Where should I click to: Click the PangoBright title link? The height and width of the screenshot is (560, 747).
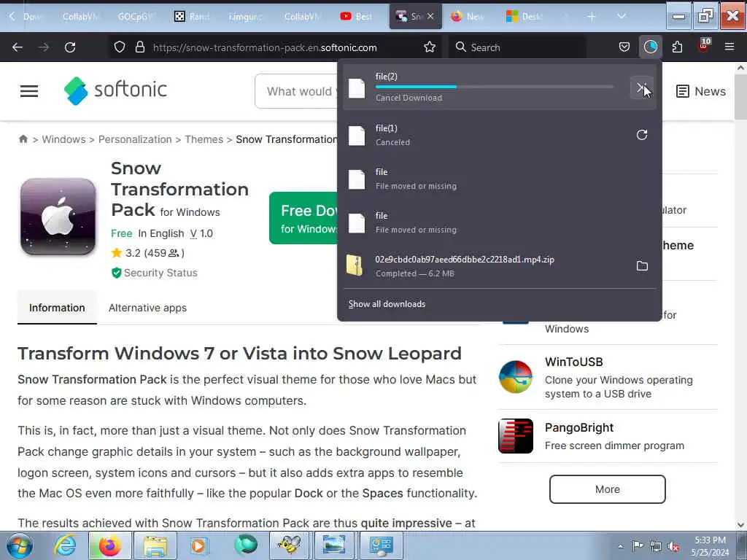coord(578,427)
